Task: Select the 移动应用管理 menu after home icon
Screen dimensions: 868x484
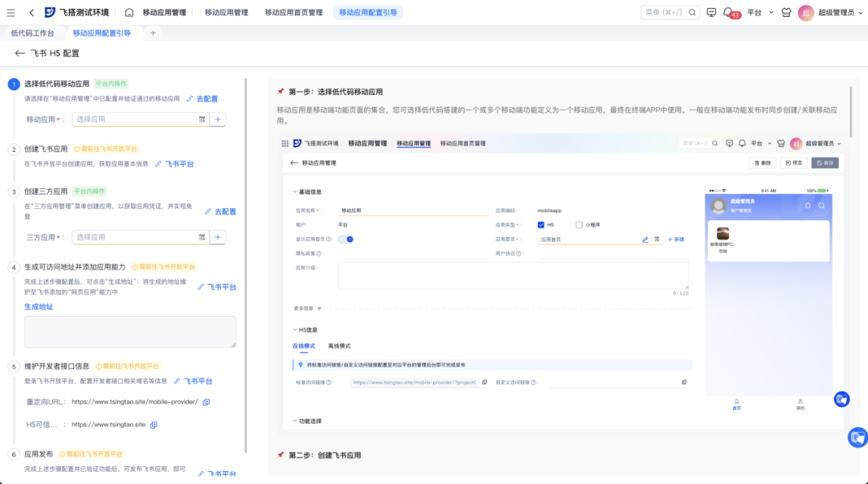Action: pyautogui.click(x=165, y=12)
